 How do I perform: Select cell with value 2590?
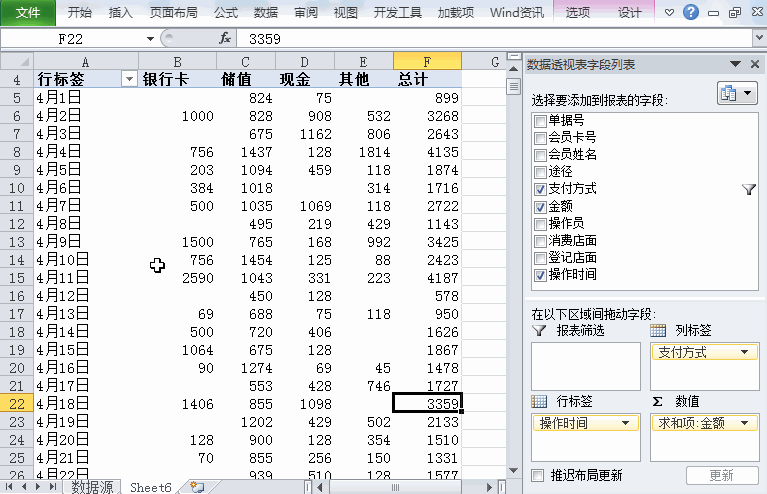pos(178,278)
